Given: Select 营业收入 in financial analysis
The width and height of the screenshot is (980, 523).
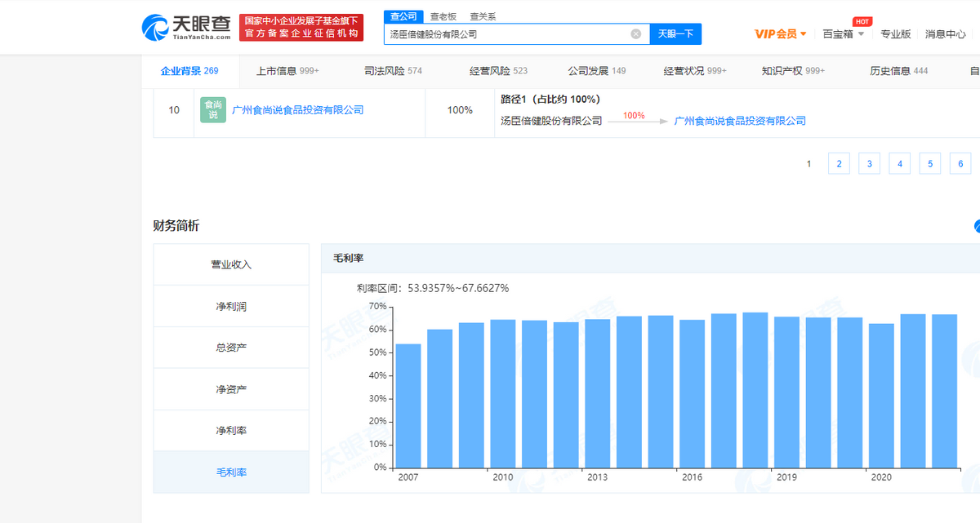Looking at the screenshot, I should point(231,264).
